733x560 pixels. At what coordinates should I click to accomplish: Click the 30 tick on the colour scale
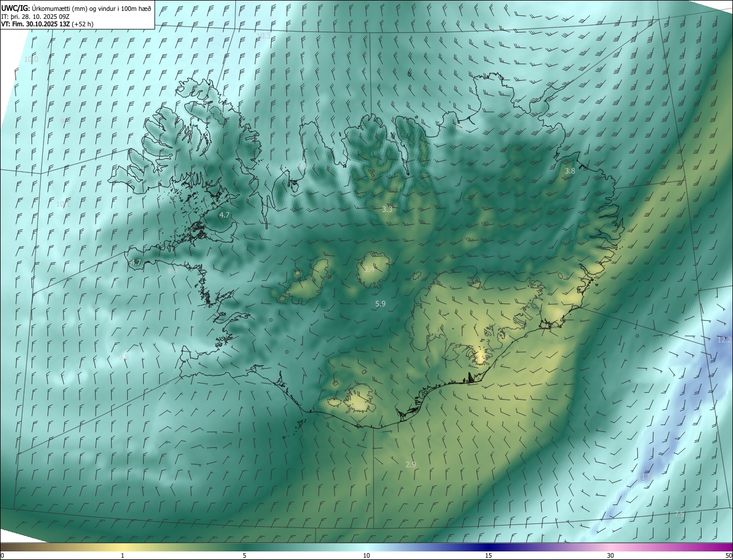point(610,555)
